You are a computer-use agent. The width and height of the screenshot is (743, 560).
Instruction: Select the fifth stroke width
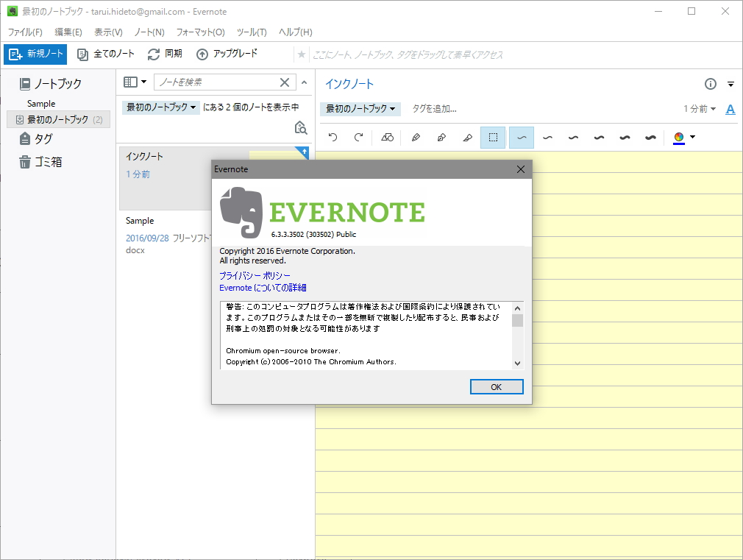625,138
